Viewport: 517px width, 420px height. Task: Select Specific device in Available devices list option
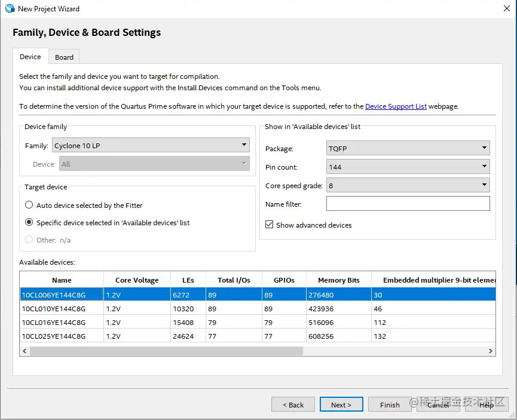pos(29,222)
